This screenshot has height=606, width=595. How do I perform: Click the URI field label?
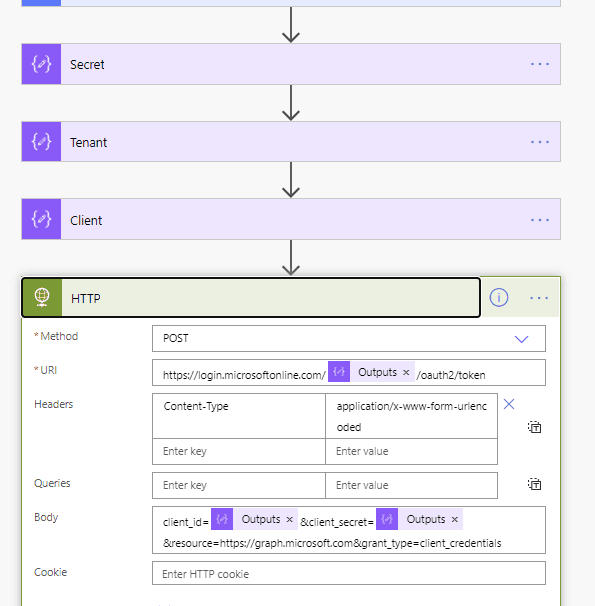click(x=49, y=370)
